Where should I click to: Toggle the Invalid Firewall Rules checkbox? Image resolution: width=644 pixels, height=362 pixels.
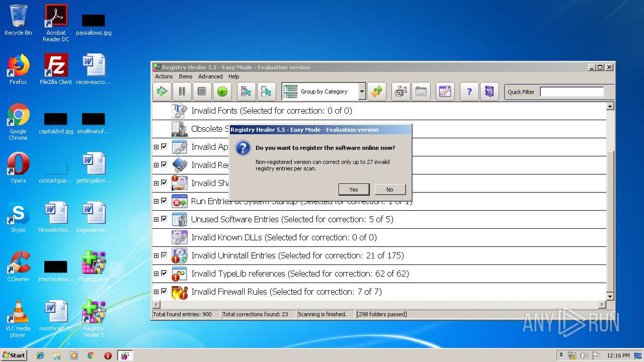(x=164, y=292)
